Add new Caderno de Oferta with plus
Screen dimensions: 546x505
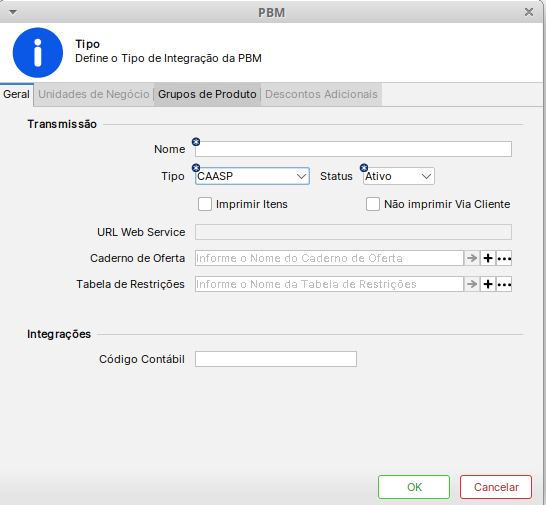(488, 258)
